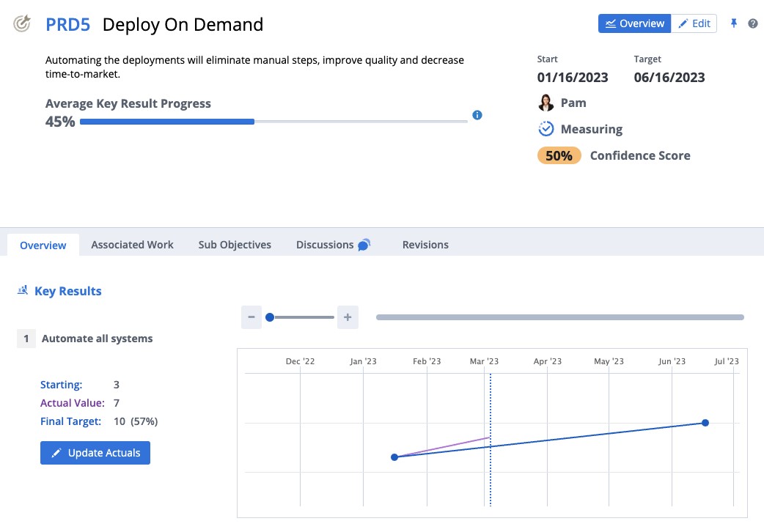Click the chart horizontal scrollbar

click(x=559, y=317)
